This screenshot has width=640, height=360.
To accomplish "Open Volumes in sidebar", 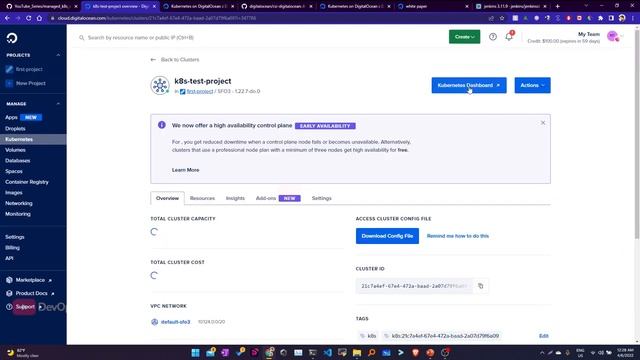I will click(x=15, y=150).
